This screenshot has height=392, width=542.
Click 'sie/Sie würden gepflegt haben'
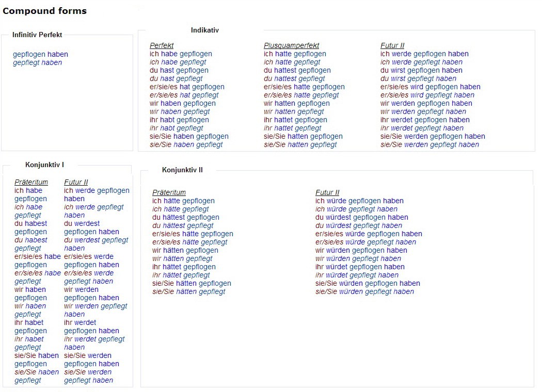pos(364,291)
